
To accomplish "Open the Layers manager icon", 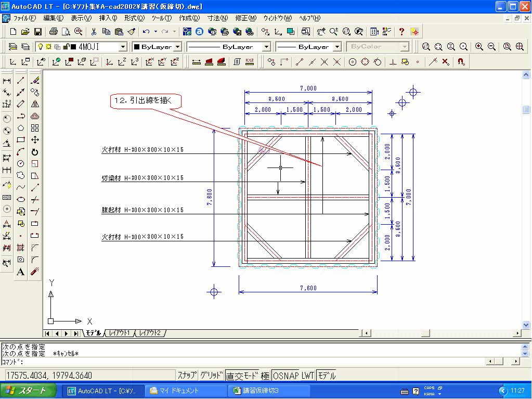I will pos(13,46).
